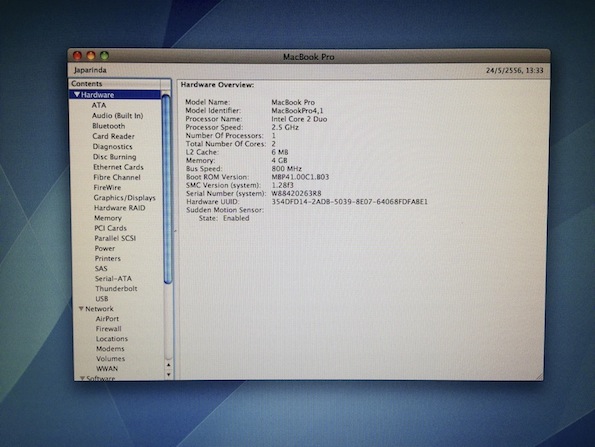Expand the Software disclosure triangle

82,378
